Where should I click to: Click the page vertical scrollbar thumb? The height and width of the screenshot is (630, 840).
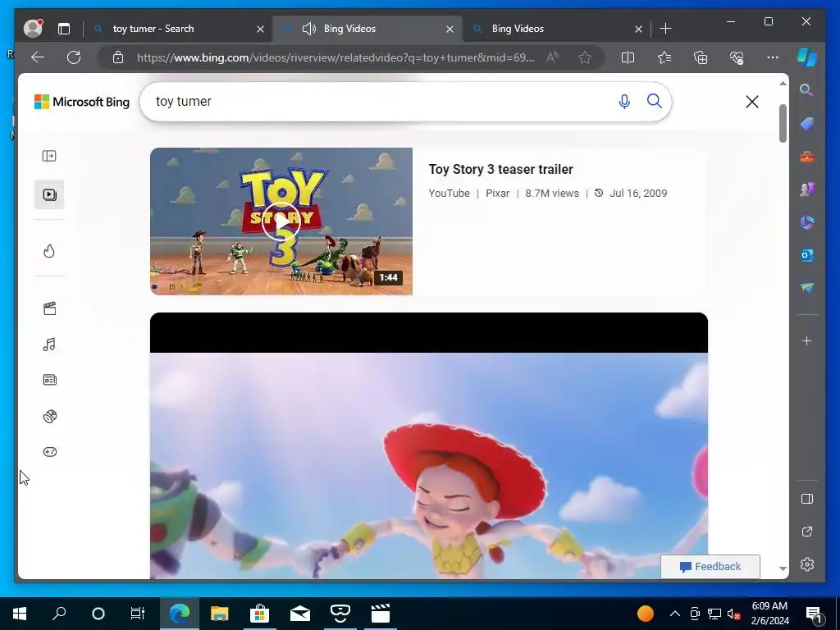pos(783,123)
